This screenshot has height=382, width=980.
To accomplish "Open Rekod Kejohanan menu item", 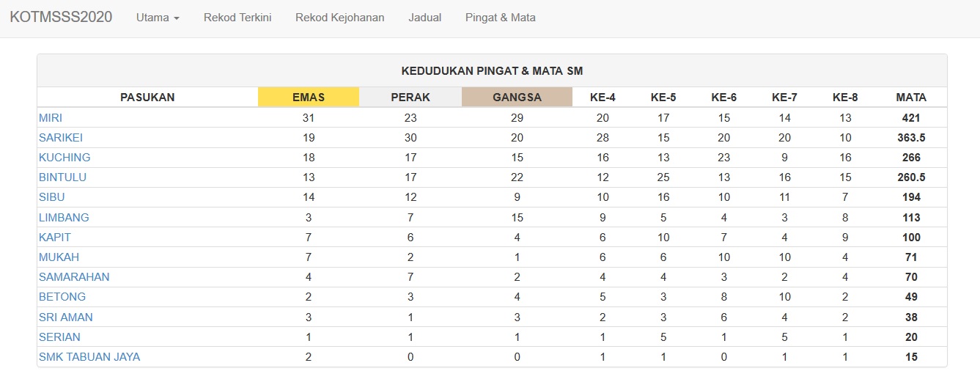I will click(340, 18).
